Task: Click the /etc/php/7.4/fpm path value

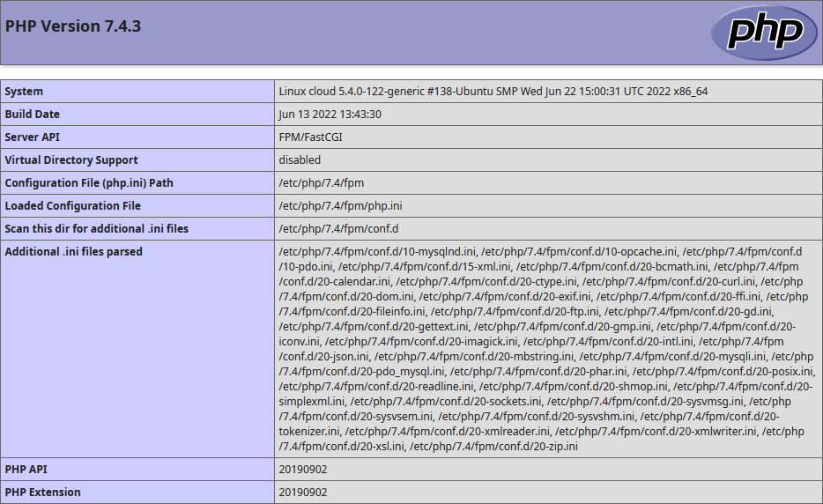Action: [321, 183]
